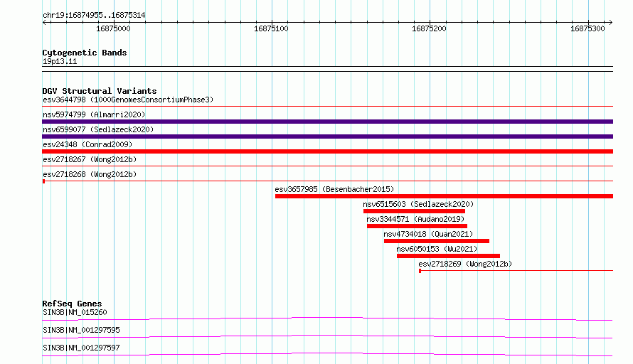Click the SIN3B|NM_015260 gene label

pos(75,312)
